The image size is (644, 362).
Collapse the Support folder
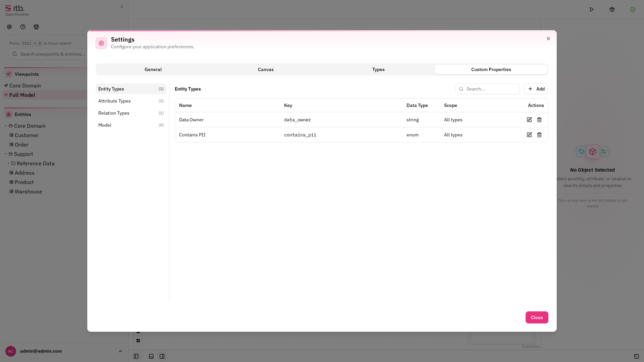[6, 154]
